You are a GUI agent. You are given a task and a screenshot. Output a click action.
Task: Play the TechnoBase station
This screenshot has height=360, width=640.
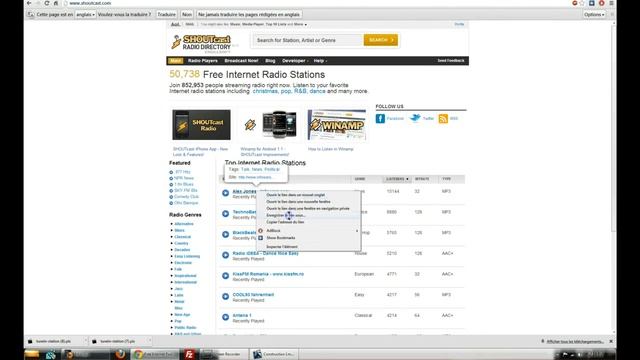tap(225, 214)
